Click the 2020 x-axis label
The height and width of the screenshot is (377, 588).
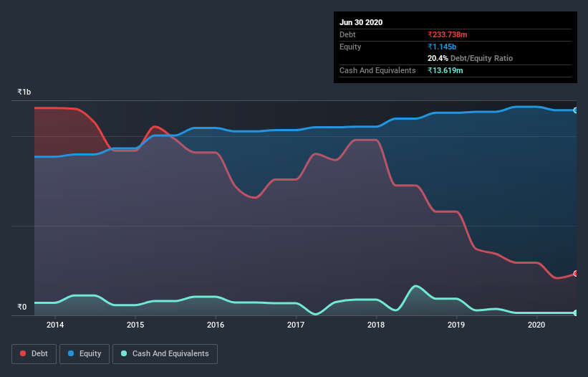[536, 325]
